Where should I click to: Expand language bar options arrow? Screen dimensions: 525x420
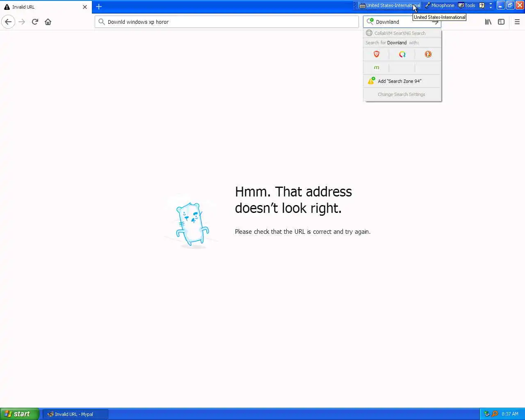491,5
